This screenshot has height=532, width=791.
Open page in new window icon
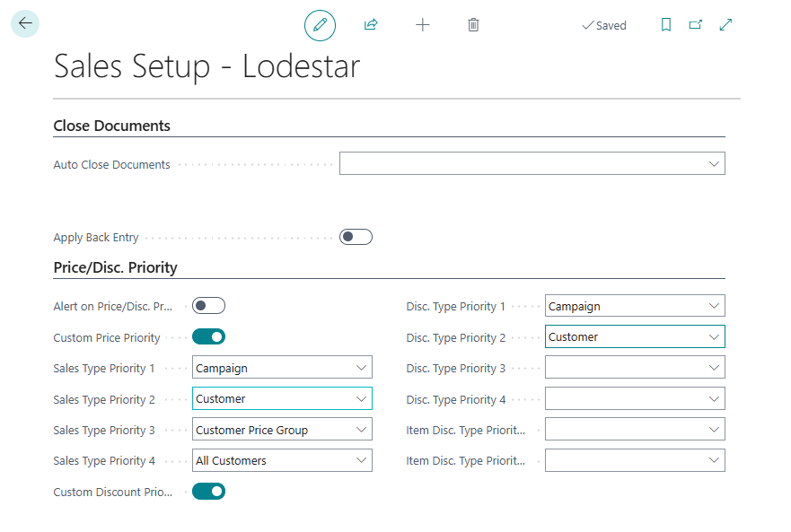point(696,25)
